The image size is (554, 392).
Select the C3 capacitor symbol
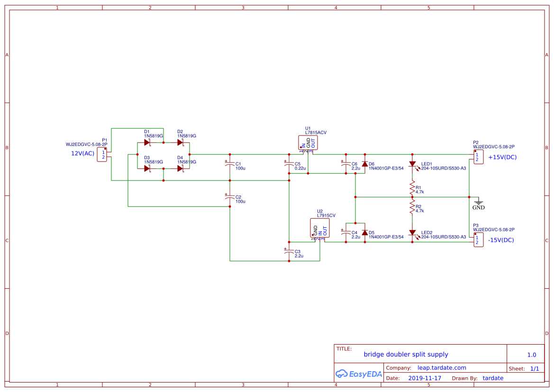click(x=289, y=251)
